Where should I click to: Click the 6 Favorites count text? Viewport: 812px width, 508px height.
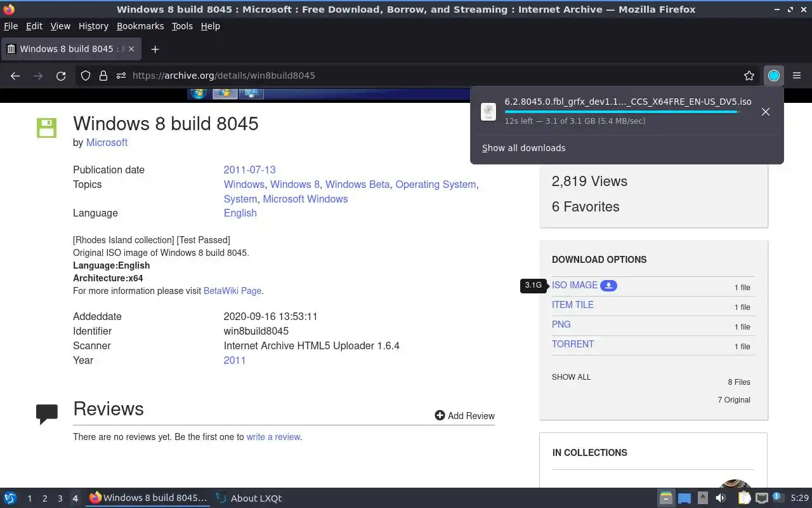tap(586, 206)
